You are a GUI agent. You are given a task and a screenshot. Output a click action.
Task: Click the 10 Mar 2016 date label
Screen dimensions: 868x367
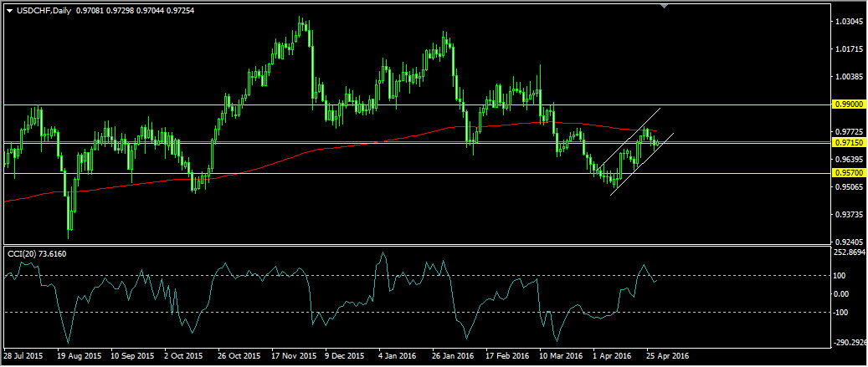click(561, 356)
